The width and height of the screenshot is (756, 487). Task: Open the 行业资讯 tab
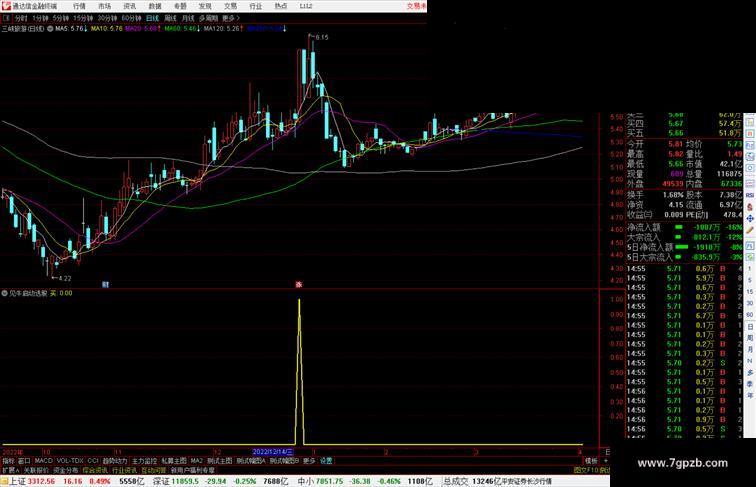pos(124,470)
